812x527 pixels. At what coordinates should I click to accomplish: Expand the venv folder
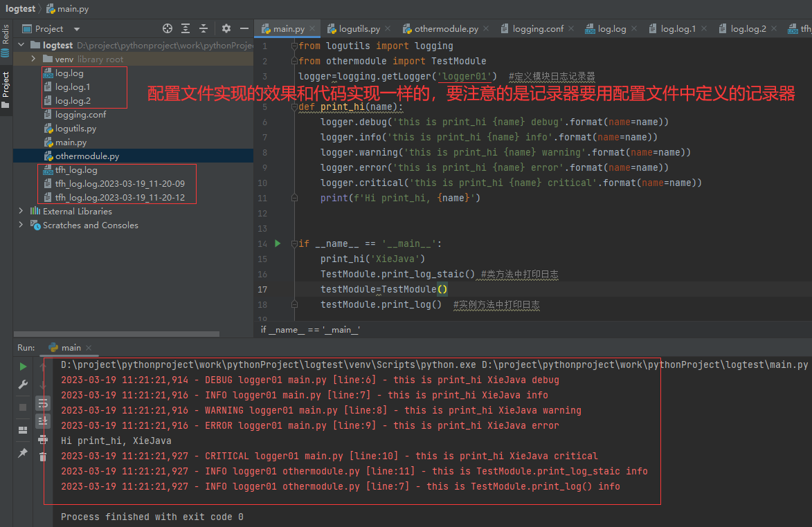(33, 59)
